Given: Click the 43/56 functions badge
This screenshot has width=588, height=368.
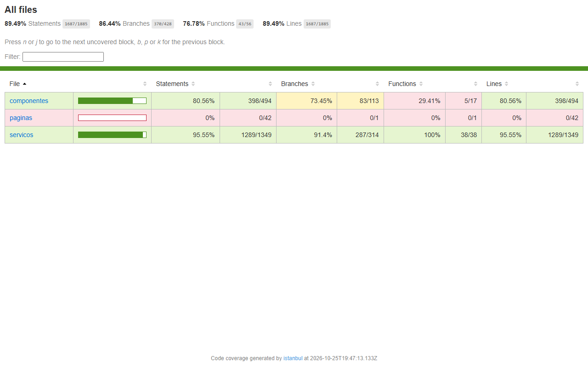Looking at the screenshot, I should point(245,24).
